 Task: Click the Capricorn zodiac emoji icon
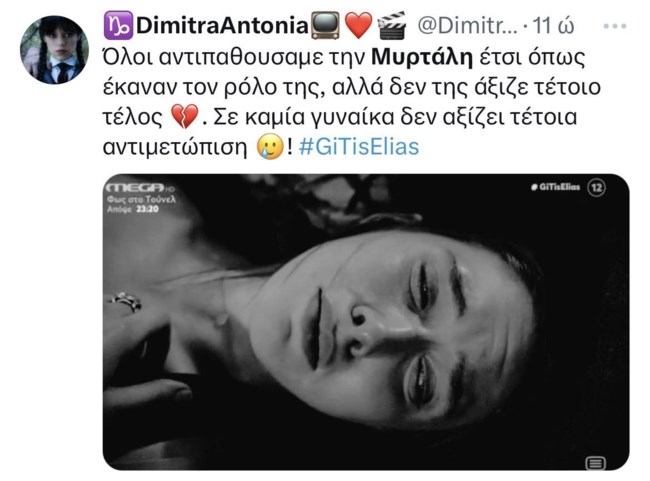coord(118,25)
